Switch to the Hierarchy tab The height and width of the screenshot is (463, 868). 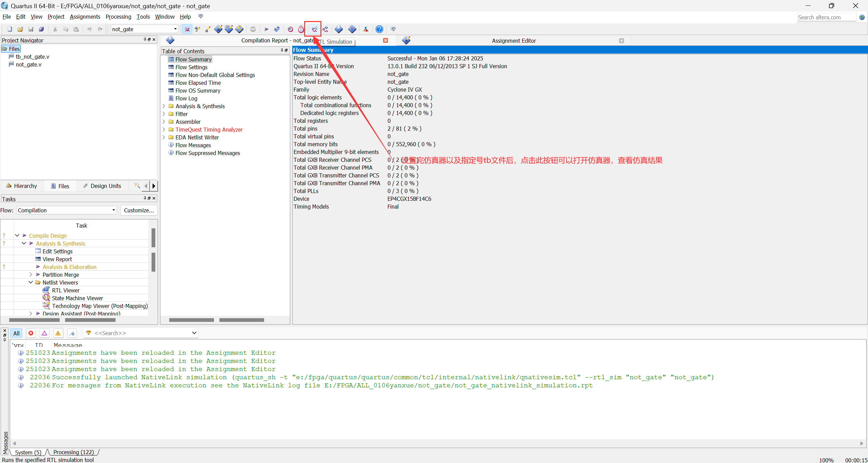coord(22,186)
